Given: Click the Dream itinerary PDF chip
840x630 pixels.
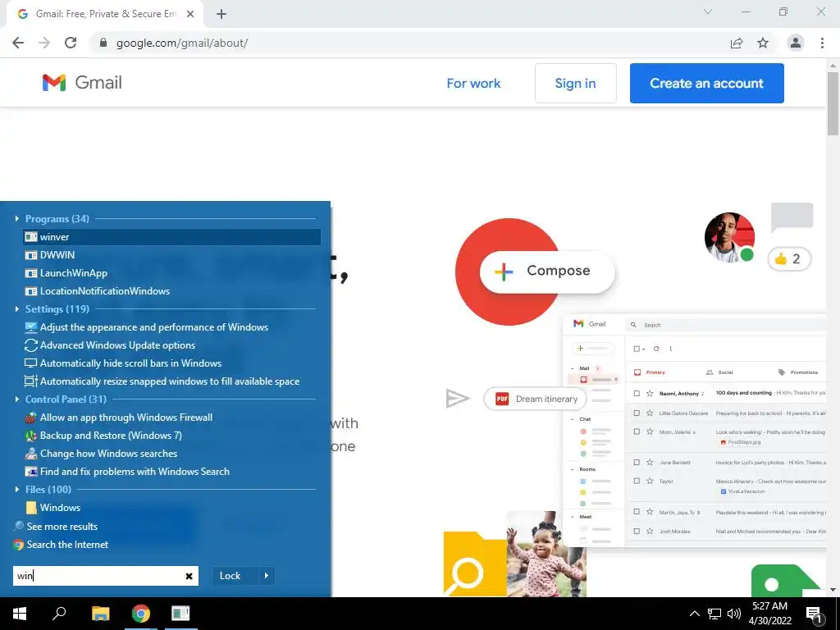Looking at the screenshot, I should pyautogui.click(x=535, y=399).
